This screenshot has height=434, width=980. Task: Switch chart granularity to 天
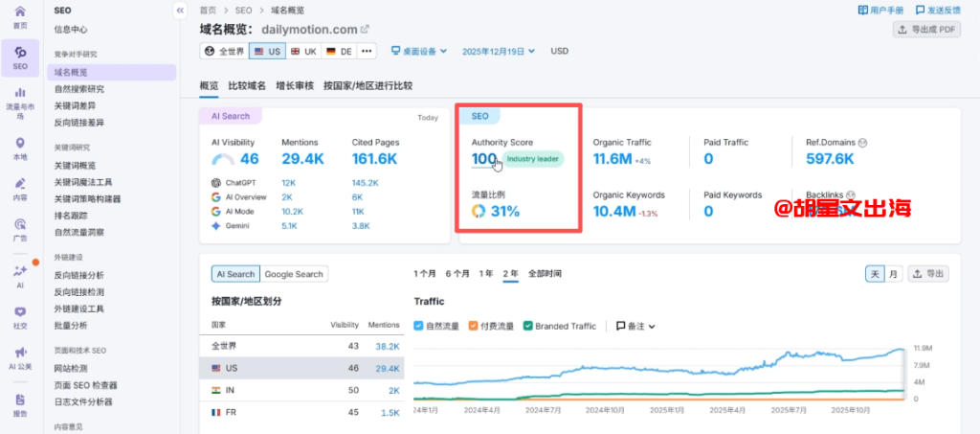point(875,273)
